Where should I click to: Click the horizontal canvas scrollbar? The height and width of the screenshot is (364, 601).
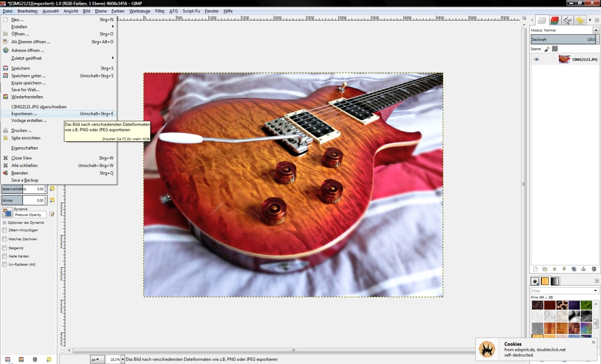(x=293, y=350)
